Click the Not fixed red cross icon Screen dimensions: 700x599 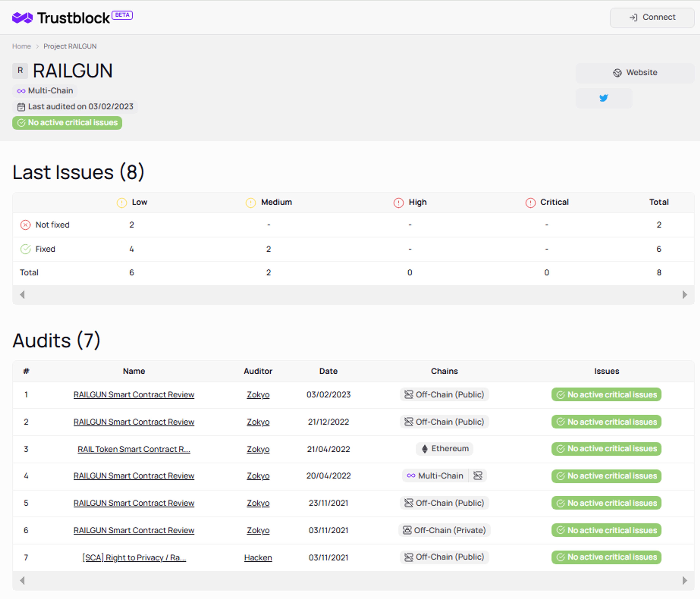(x=25, y=225)
